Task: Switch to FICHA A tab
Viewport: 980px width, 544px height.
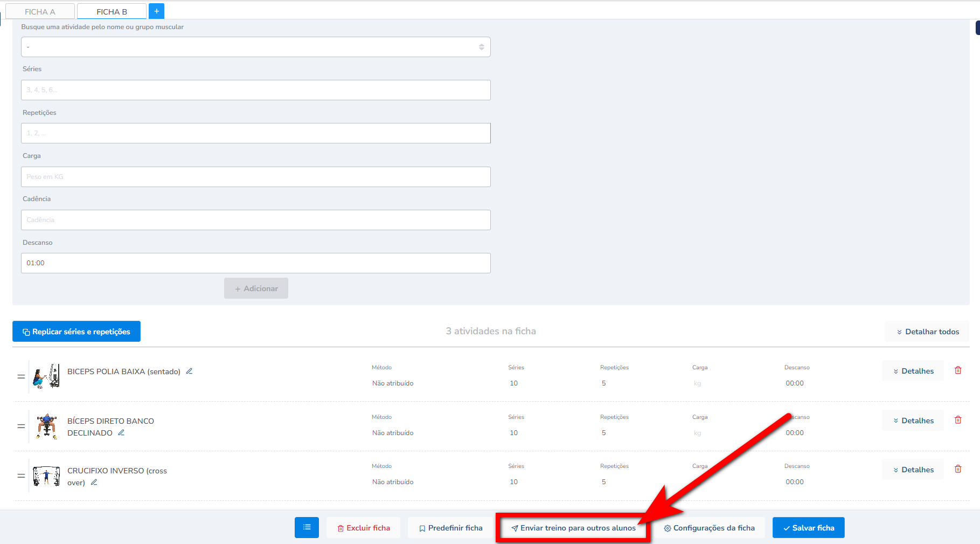Action: pyautogui.click(x=40, y=11)
